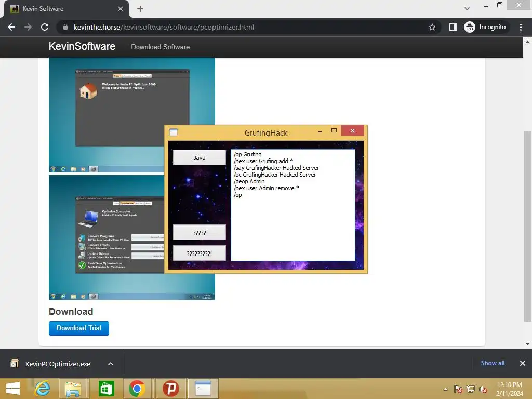Select the Kevin Software tab
Viewport: 532px width, 399px height.
(x=66, y=9)
